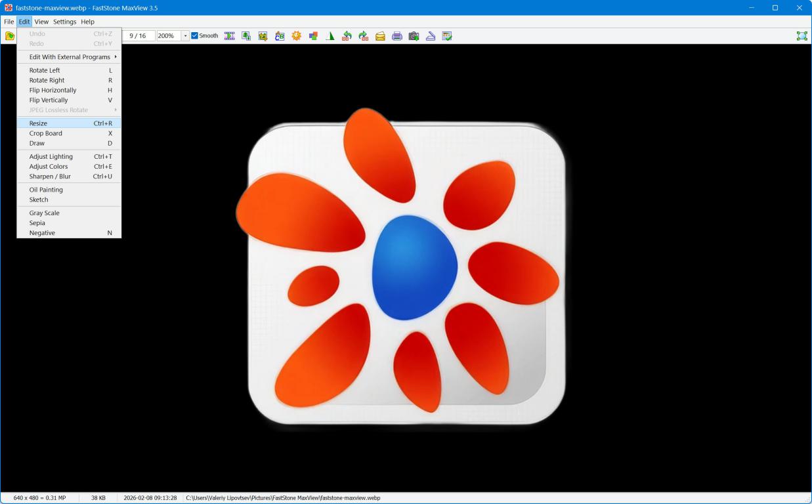
Task: Click the camera Screen Capture icon
Action: 414,36
